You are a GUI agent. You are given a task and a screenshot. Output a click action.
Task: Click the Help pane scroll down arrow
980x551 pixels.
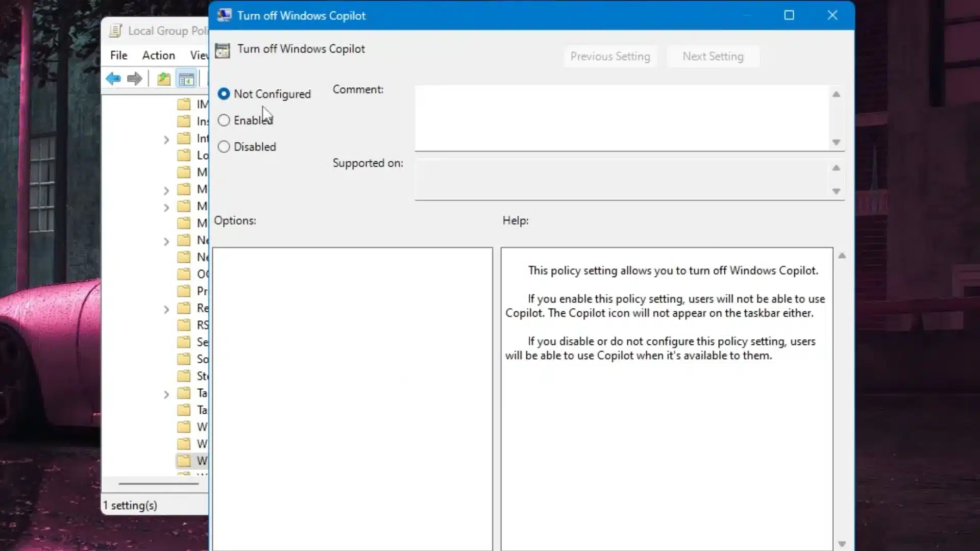tap(842, 544)
